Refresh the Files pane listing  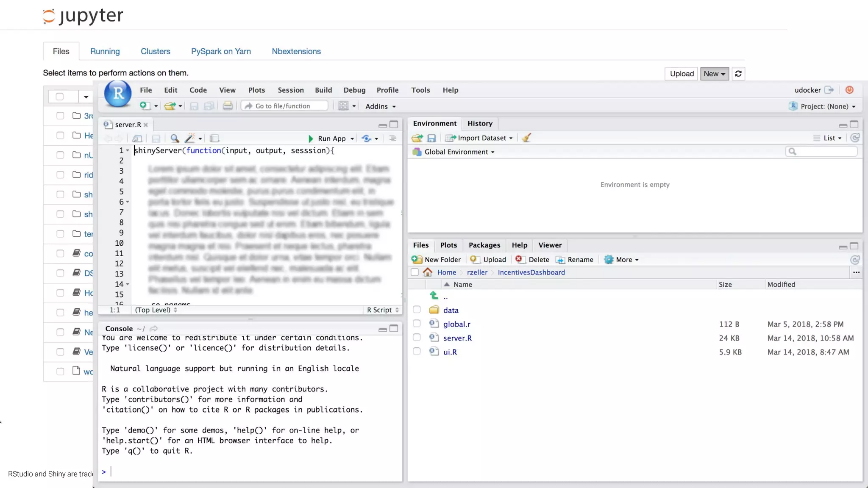(x=855, y=260)
